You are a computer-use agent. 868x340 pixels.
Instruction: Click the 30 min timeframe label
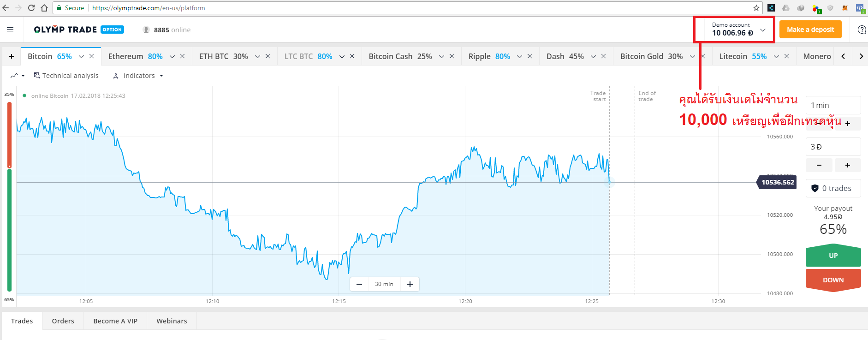[x=384, y=284]
